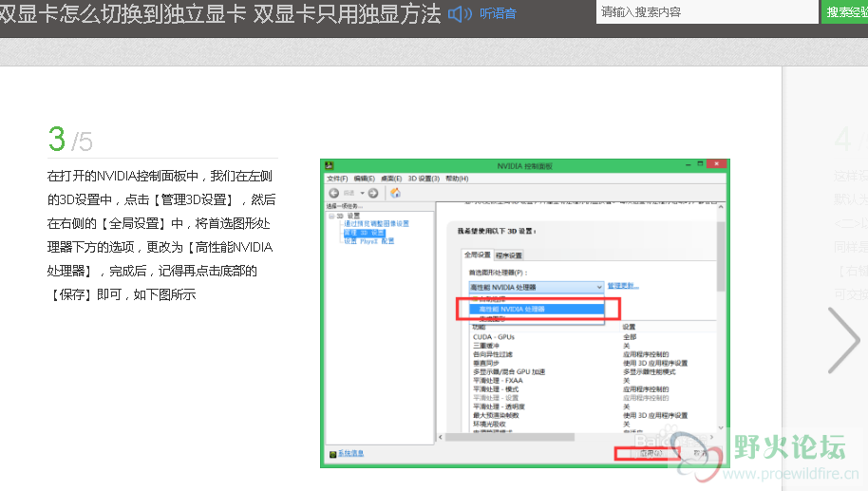Image resolution: width=868 pixels, height=491 pixels.
Task: Click the horizontal scrollbar thumb below settings
Action: coord(510,437)
